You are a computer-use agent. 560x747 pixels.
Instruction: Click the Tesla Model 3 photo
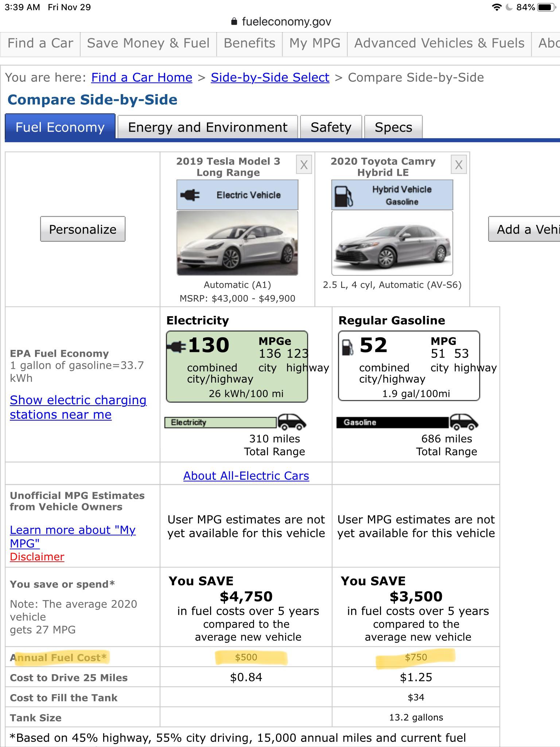(237, 243)
